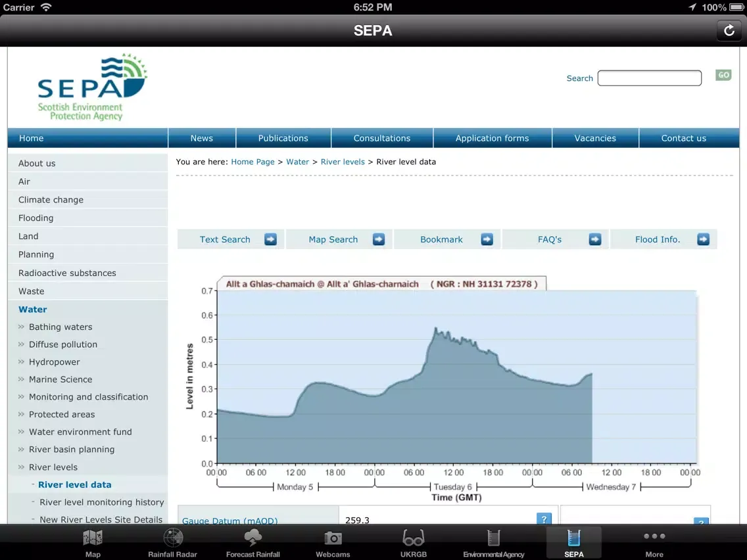
Task: Open the Air sidebar section
Action: (x=87, y=181)
